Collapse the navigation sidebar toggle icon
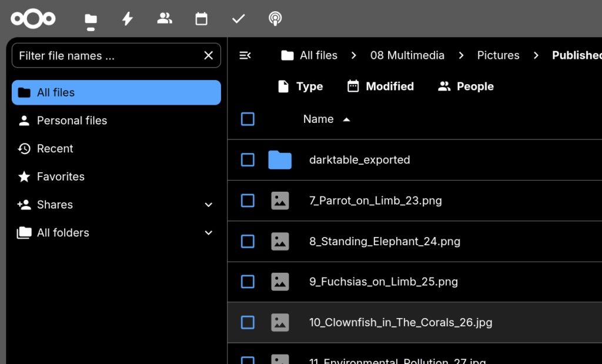 coord(245,55)
